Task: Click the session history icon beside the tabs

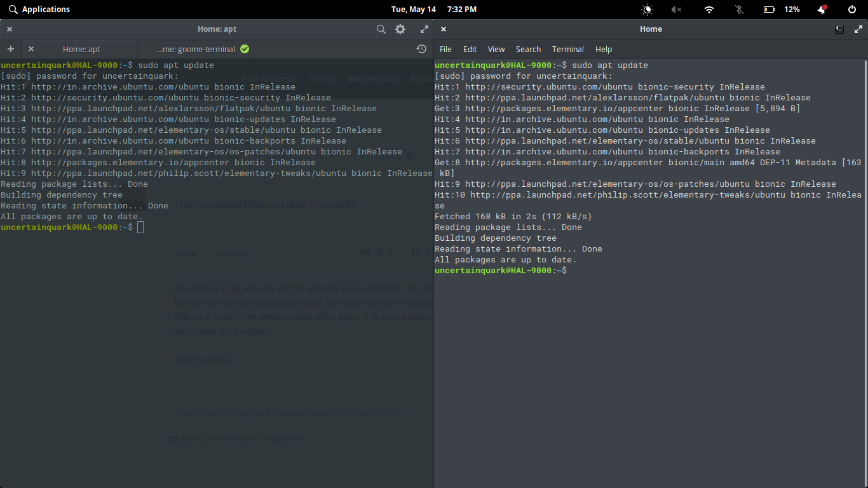Action: point(421,49)
